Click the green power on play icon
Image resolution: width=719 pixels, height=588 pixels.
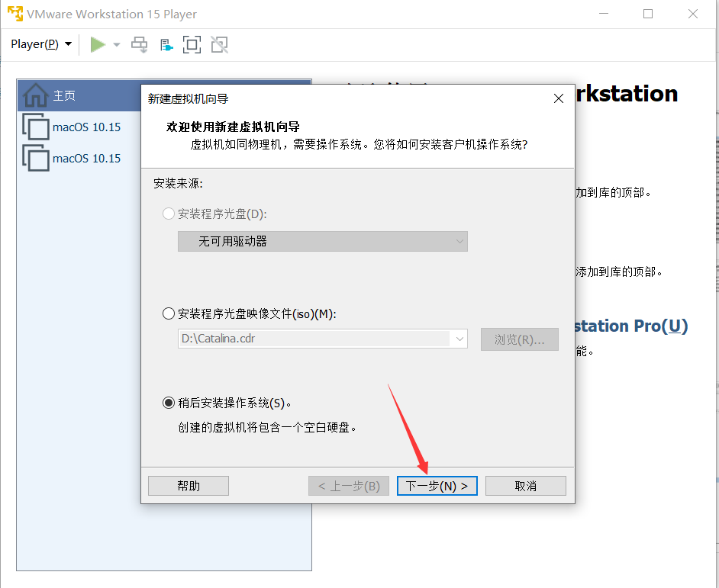click(98, 44)
